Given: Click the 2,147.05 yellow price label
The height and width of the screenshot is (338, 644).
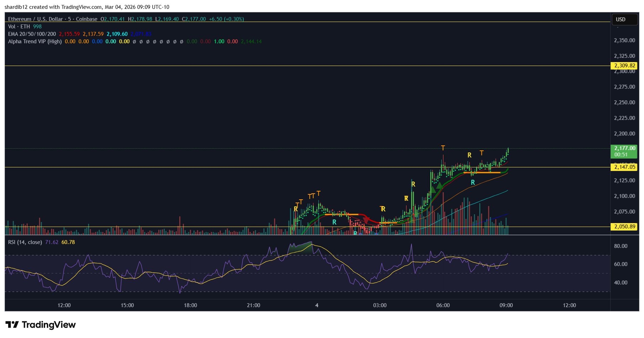Looking at the screenshot, I should click(624, 167).
